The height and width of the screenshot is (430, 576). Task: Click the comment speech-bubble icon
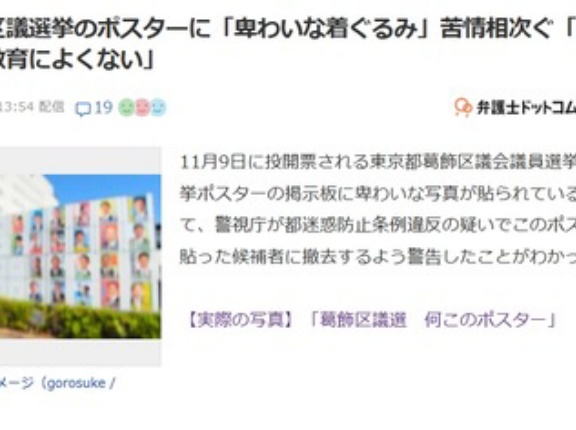click(x=83, y=109)
